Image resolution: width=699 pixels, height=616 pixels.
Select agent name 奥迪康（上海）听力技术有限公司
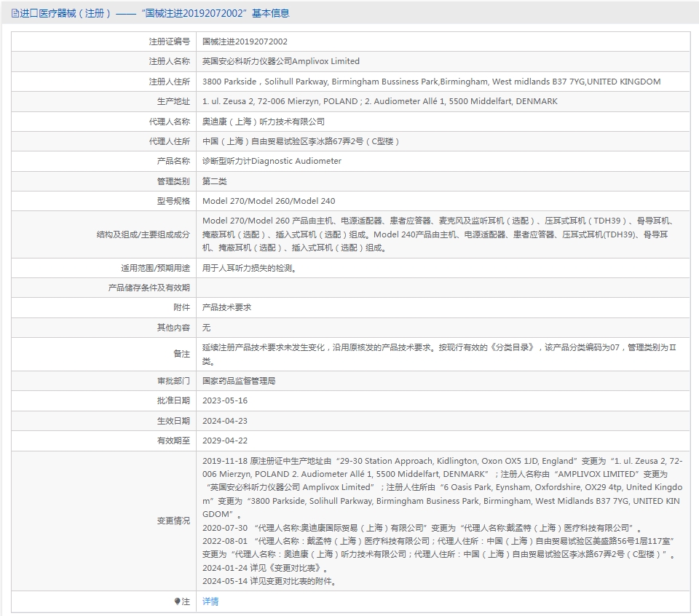264,122
